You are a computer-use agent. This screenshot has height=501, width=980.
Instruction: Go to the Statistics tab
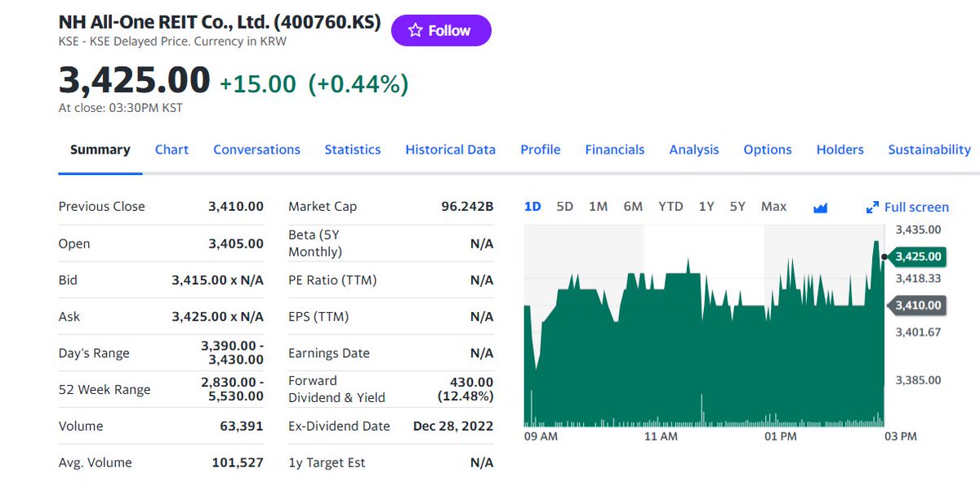[353, 150]
